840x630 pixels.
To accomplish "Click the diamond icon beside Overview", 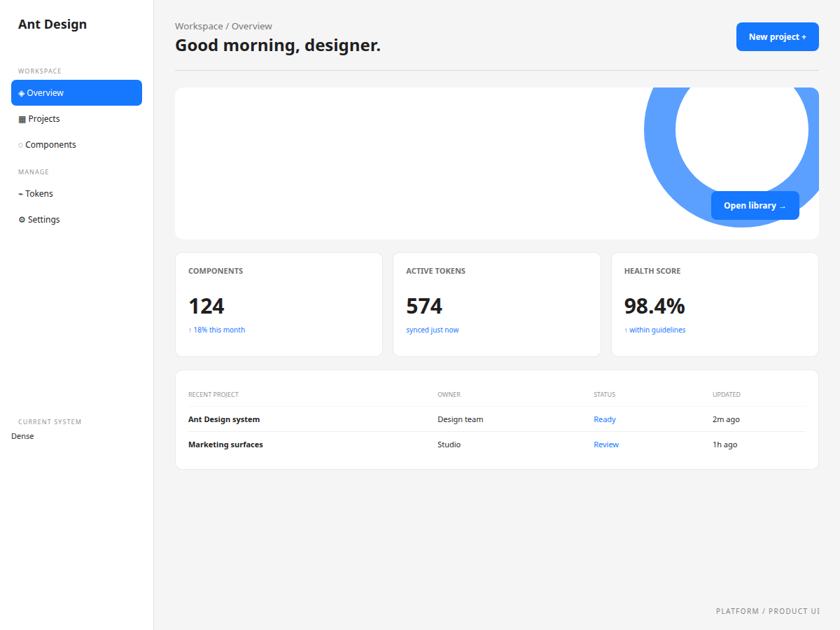I will (22, 93).
